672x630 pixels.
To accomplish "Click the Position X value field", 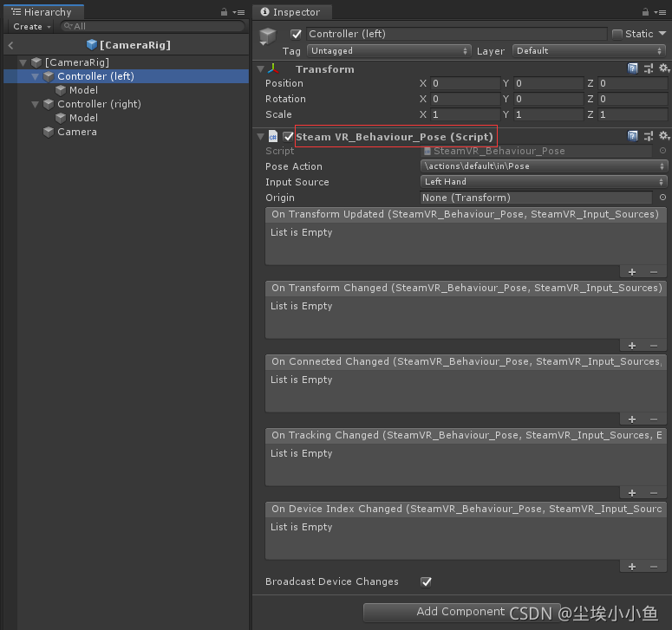I will (465, 83).
